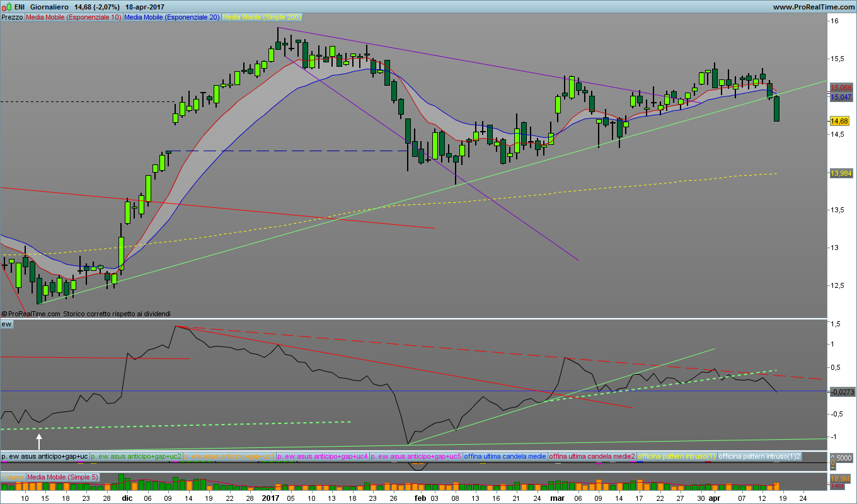Open p. ew asus anticipo+gap+uc4 label
The height and width of the screenshot is (504, 857).
tap(323, 455)
